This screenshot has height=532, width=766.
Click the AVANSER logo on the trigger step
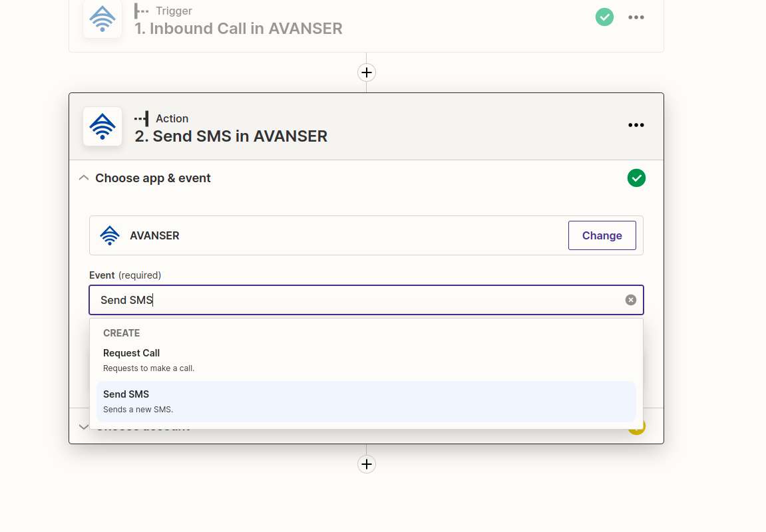click(x=102, y=18)
